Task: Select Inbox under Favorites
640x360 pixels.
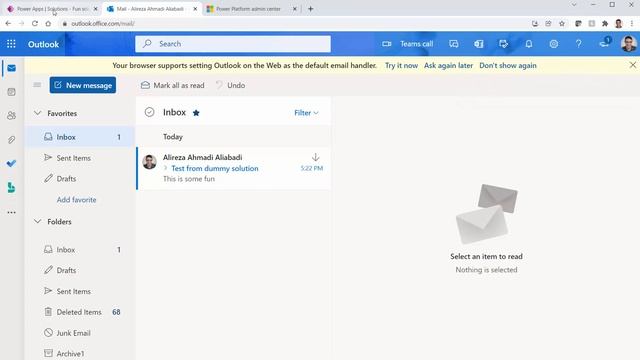Action: (x=80, y=137)
